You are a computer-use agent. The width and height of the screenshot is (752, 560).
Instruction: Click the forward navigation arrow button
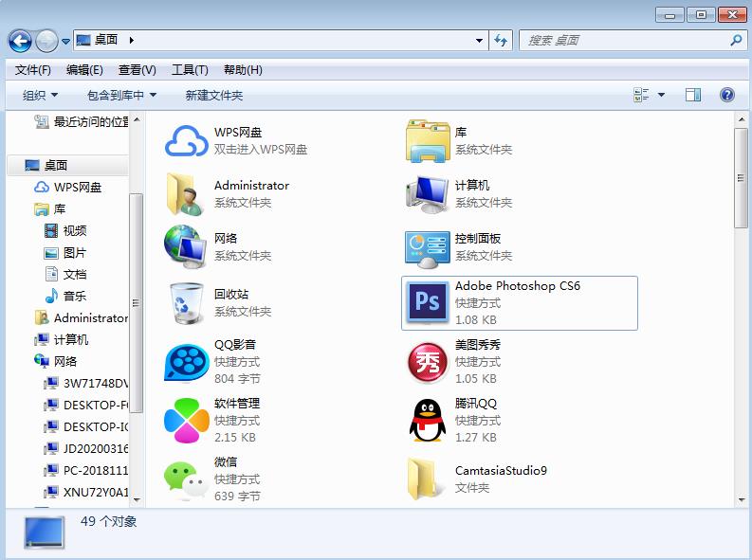(x=46, y=41)
